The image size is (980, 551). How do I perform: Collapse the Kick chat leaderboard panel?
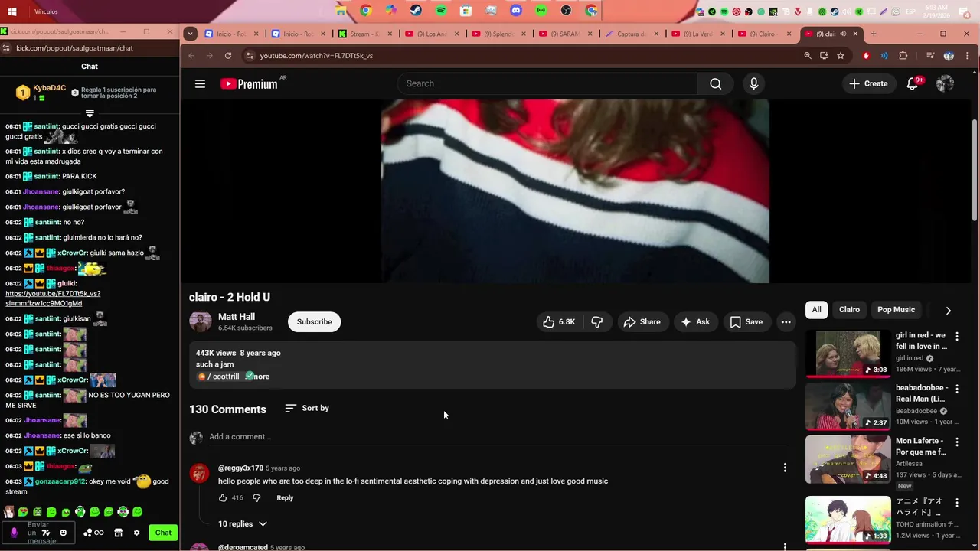pyautogui.click(x=90, y=113)
